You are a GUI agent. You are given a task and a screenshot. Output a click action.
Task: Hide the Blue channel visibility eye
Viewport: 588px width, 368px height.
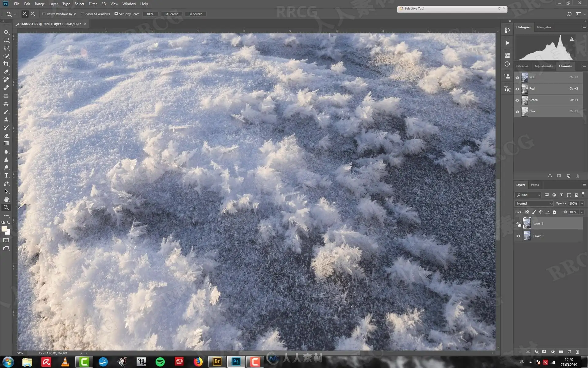click(517, 111)
